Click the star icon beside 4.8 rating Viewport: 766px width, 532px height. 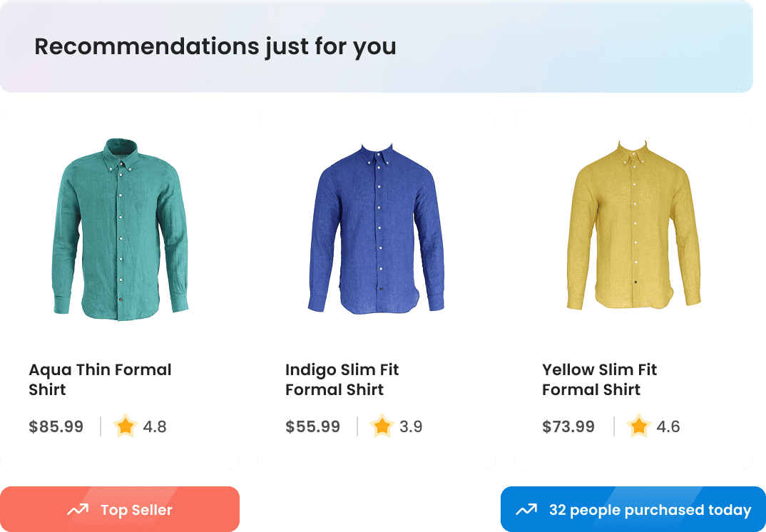tap(126, 426)
